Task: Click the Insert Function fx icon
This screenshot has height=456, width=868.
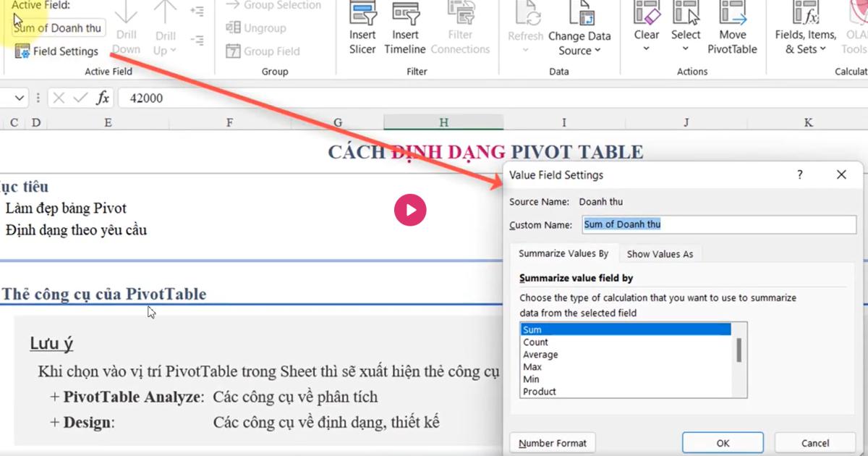Action: (x=104, y=97)
